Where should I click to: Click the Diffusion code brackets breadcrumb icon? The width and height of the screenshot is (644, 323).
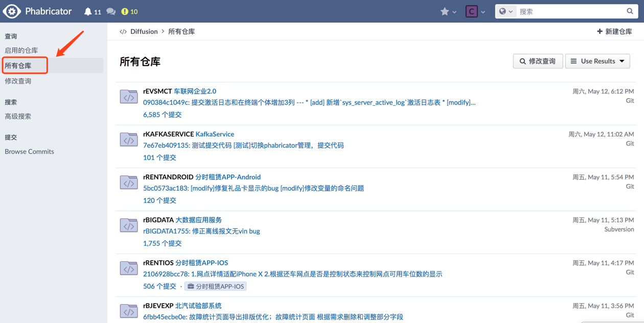(x=123, y=31)
